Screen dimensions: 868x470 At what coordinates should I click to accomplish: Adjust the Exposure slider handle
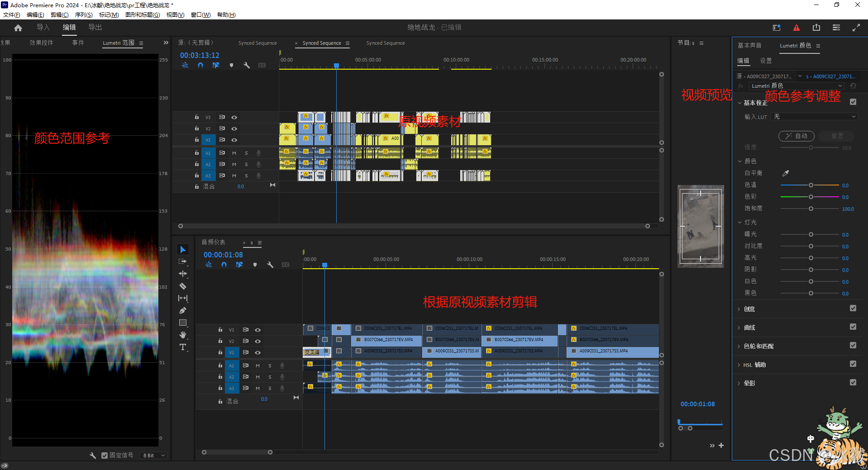tap(811, 235)
